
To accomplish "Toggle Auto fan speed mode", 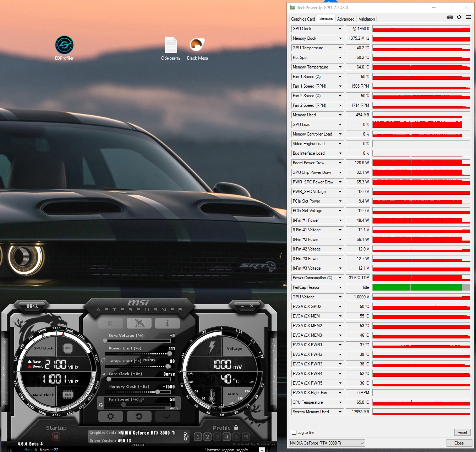I will 174,408.
